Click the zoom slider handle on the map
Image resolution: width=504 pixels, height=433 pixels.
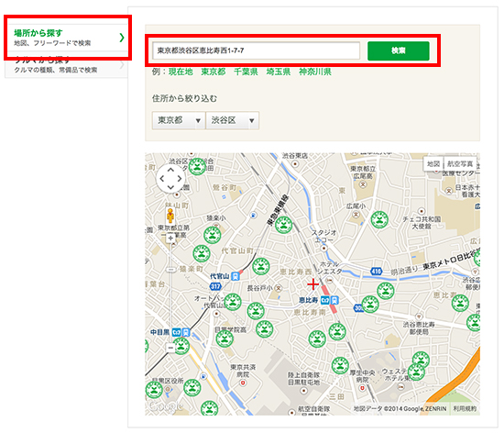tap(171, 270)
